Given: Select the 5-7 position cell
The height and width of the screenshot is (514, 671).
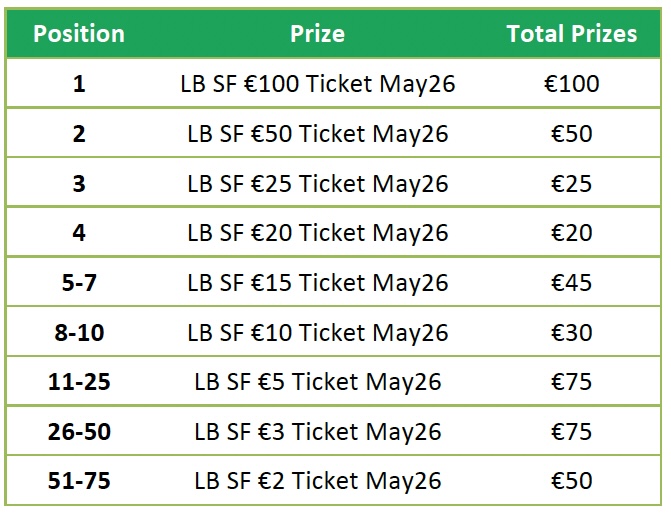Looking at the screenshot, I should 79,283.
